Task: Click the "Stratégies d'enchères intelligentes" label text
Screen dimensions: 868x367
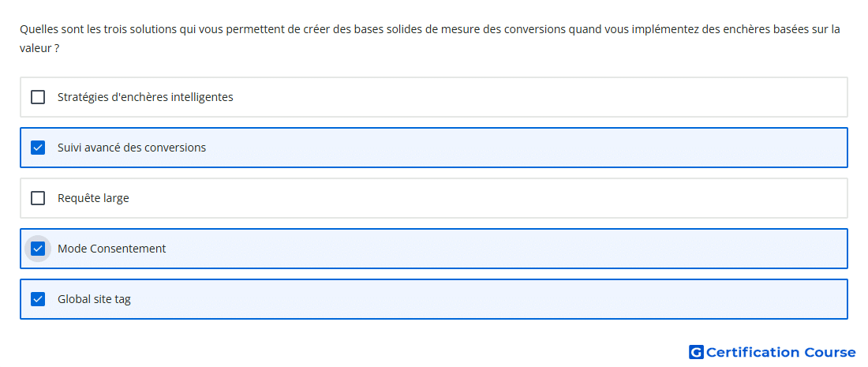Action: [x=145, y=97]
